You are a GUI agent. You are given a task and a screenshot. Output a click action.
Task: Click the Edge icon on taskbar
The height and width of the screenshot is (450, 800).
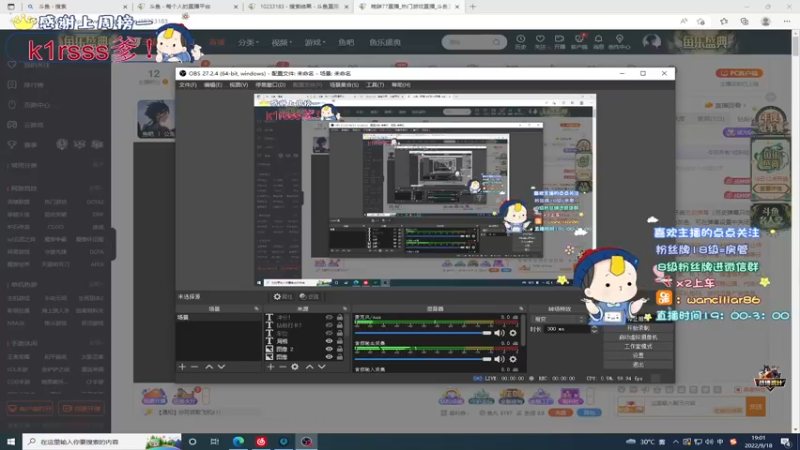238,441
